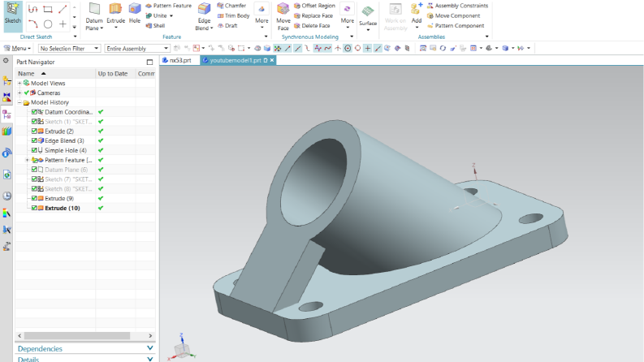Open the Assembly Navigator sidebar icon

pos(6,81)
